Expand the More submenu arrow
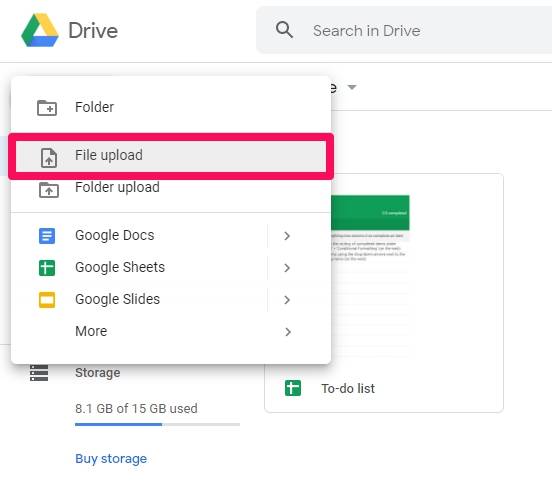This screenshot has width=552, height=486. tap(288, 332)
